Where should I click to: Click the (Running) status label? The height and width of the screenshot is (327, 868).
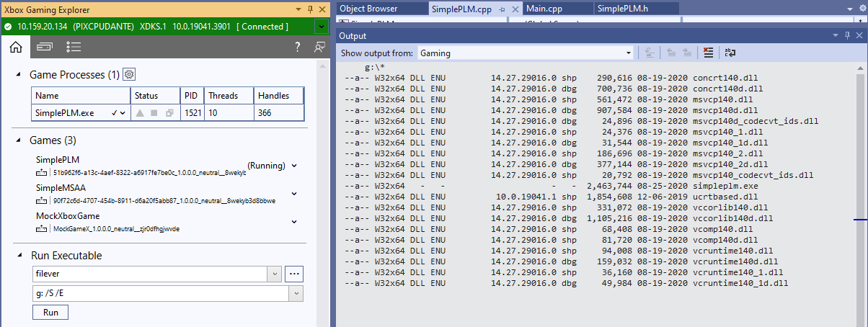[x=266, y=165]
